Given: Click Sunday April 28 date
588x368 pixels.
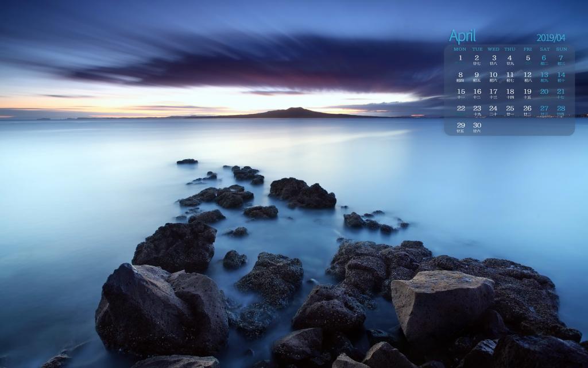Looking at the screenshot, I should coord(561,109).
